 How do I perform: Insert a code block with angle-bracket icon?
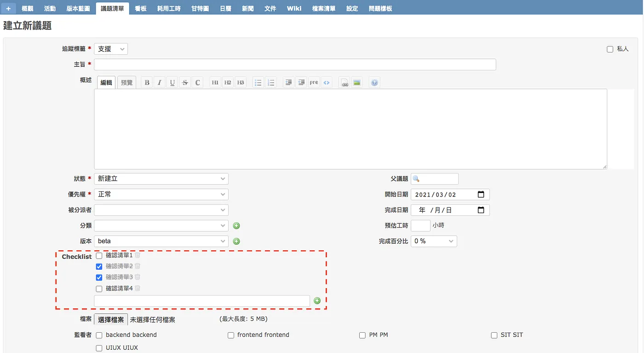327,83
